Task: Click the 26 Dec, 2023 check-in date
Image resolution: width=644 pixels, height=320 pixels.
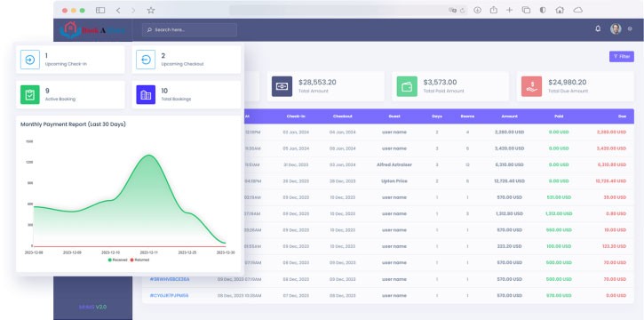Action: coord(296,181)
